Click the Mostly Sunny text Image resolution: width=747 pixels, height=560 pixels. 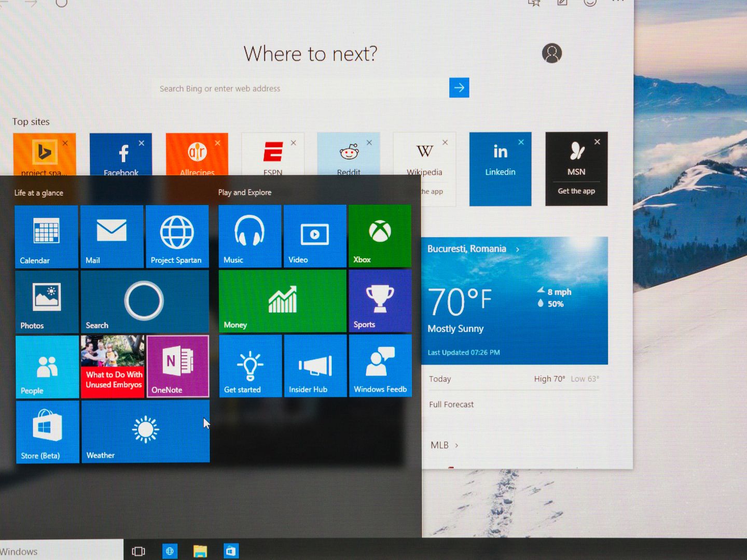click(455, 329)
